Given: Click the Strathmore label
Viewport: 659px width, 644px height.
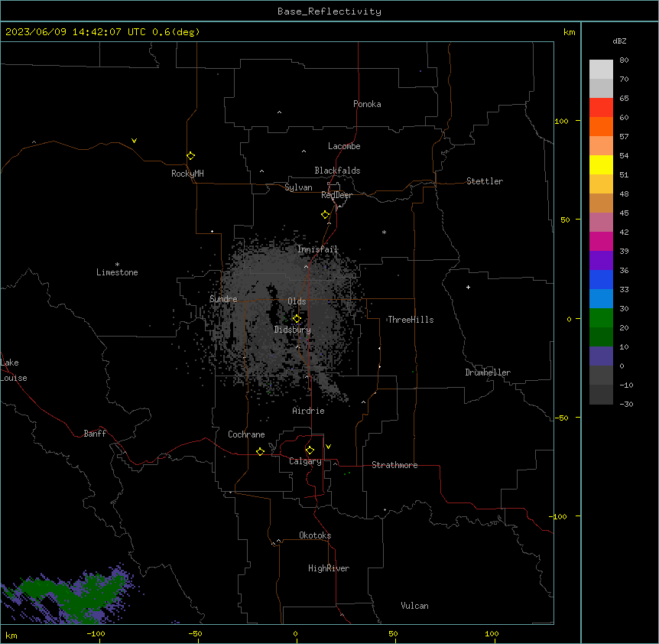Looking at the screenshot, I should 394,465.
